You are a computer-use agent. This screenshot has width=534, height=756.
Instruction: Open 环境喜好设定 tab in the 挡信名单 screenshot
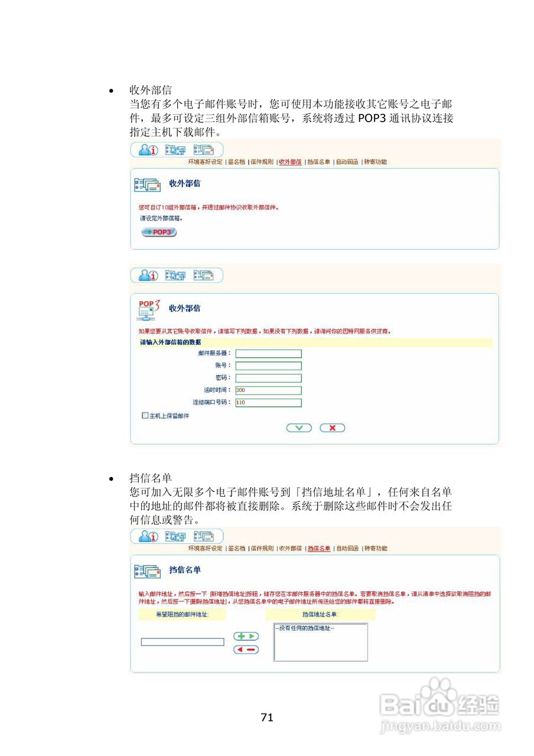(205, 549)
